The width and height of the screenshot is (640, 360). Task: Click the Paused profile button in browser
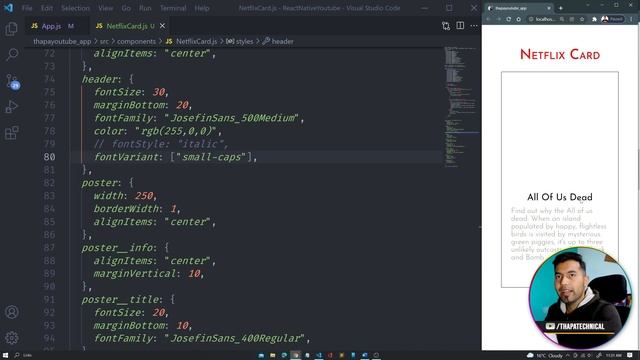point(613,19)
